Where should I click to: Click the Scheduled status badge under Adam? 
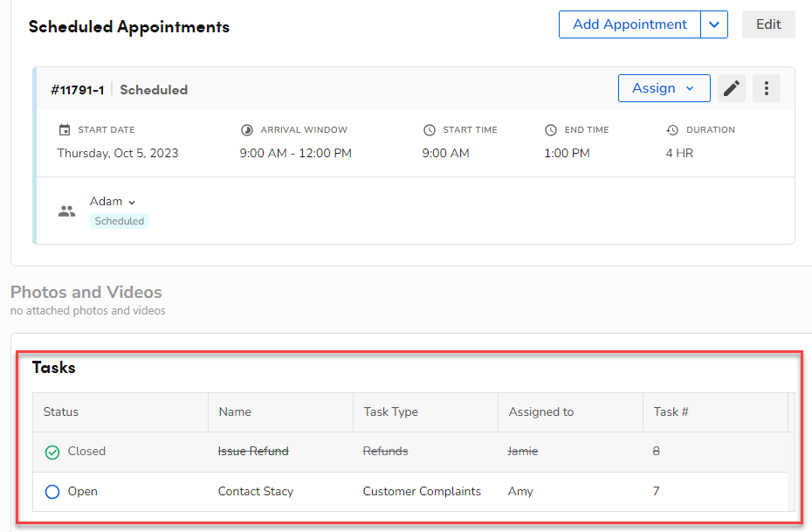pyautogui.click(x=120, y=221)
